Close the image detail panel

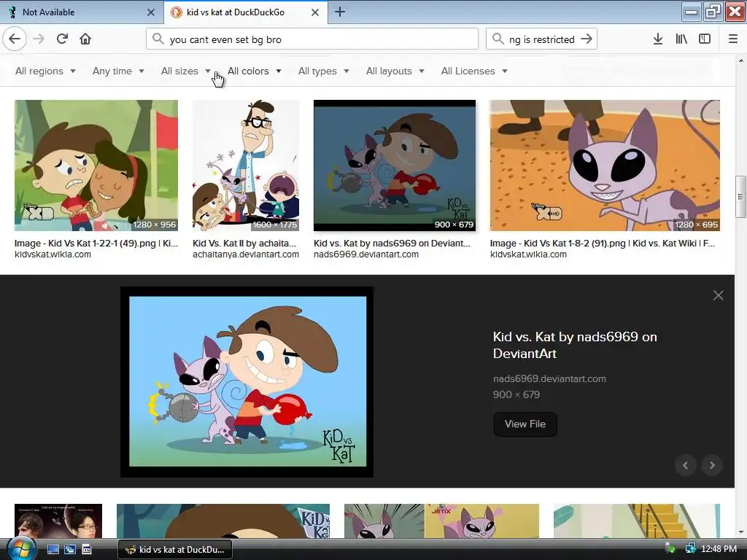(x=719, y=295)
